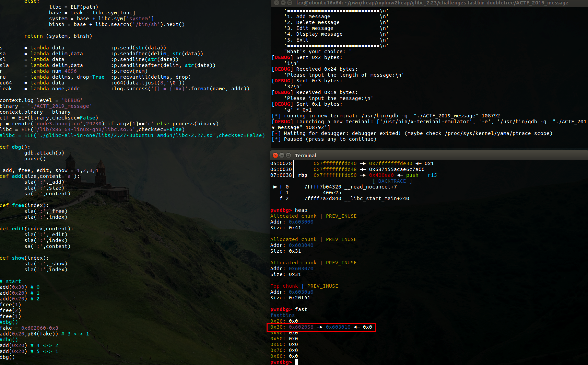
Task: Click the "3. Edit message" menu line
Action: coord(336,28)
